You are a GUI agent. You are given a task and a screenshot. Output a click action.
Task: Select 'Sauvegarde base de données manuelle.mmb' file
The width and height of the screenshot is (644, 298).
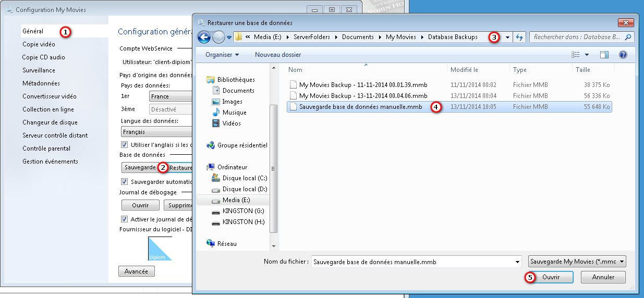click(x=361, y=107)
